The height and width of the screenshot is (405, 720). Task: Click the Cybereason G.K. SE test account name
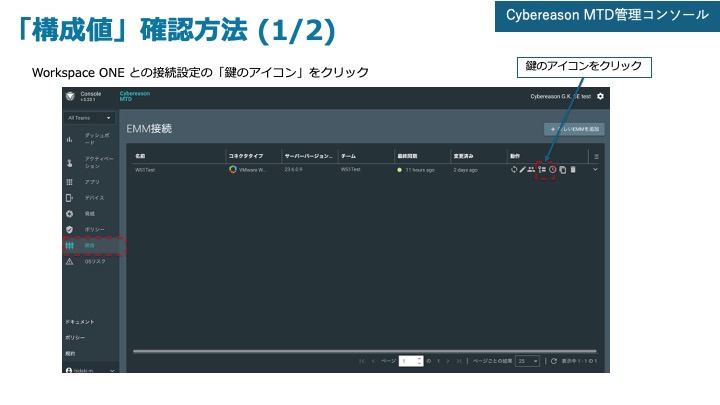[x=561, y=96]
